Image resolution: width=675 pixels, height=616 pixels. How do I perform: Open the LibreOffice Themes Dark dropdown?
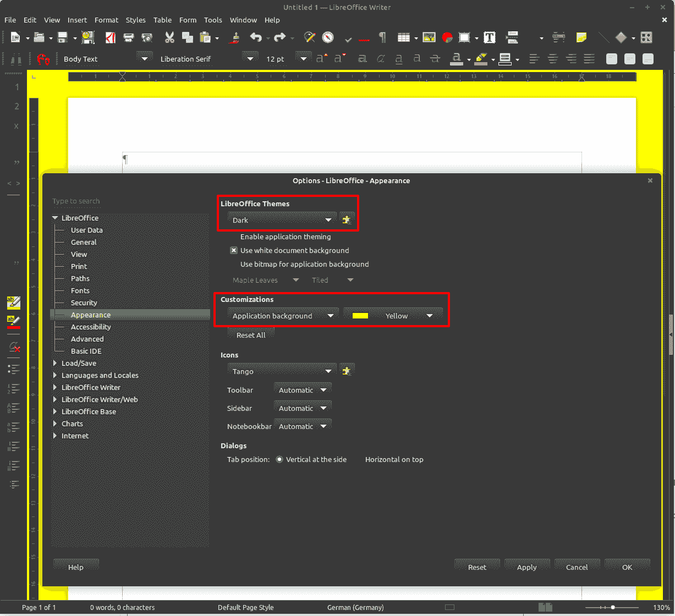pyautogui.click(x=282, y=220)
